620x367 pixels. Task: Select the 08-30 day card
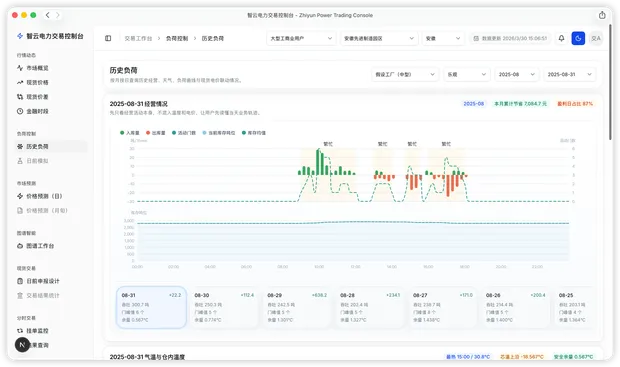224,307
